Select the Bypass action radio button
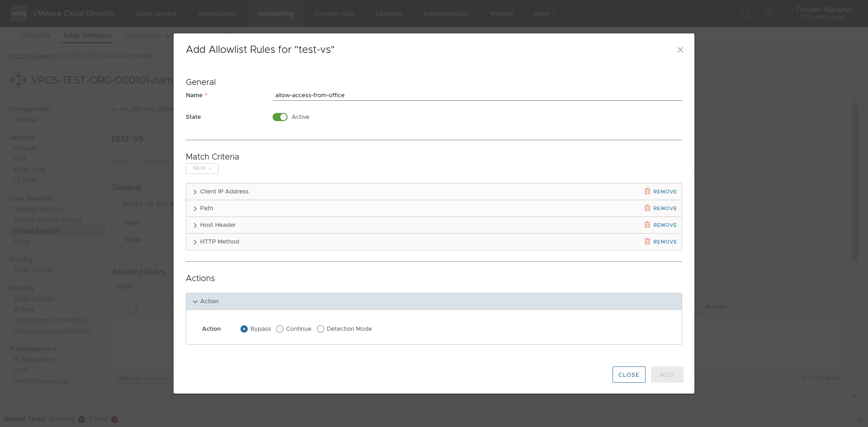The height and width of the screenshot is (427, 868). [244, 329]
